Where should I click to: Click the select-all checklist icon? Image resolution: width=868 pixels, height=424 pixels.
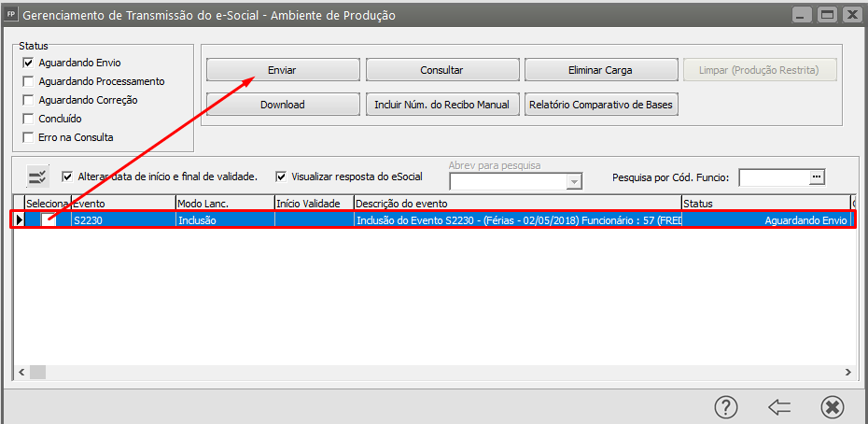coord(39,177)
